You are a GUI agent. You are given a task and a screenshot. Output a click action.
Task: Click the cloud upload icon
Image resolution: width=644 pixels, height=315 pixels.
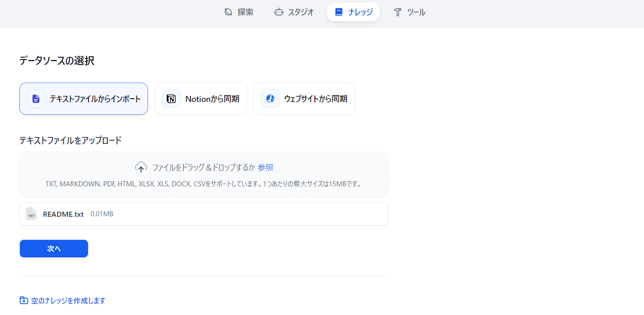click(141, 167)
